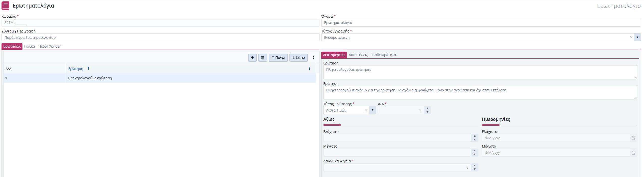
Task: Move question down with Κάτω button
Action: coord(298,58)
